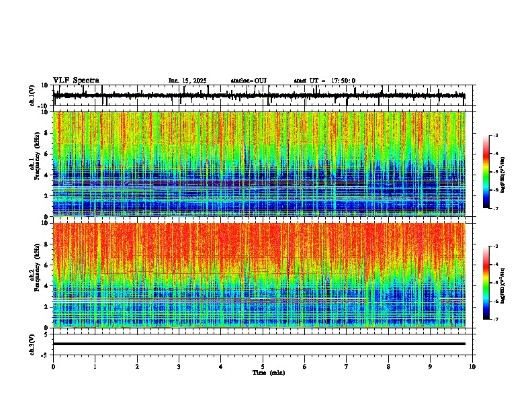Click tick label 5 on the Time axis

263,367
